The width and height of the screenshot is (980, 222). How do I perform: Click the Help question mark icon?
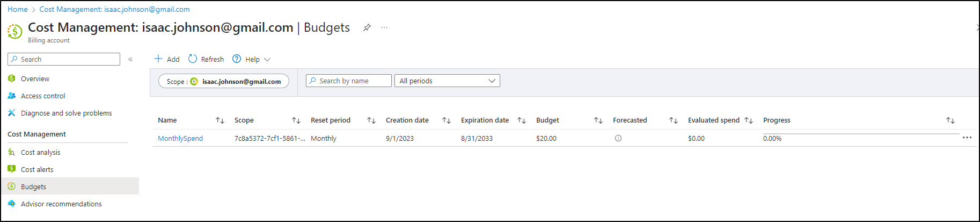237,59
